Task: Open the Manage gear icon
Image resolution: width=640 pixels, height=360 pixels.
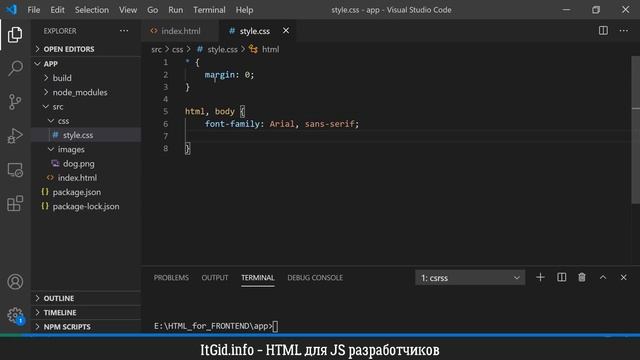Action: (x=15, y=315)
